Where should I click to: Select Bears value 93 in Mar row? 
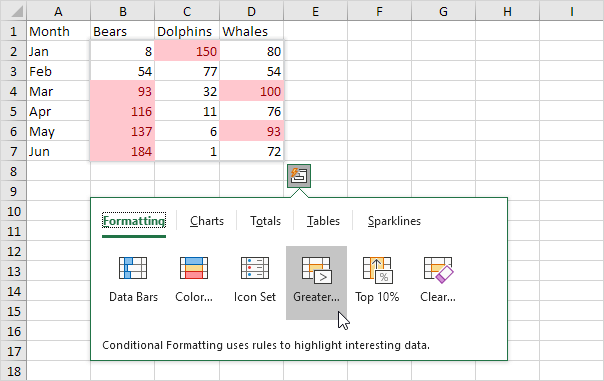pyautogui.click(x=122, y=91)
